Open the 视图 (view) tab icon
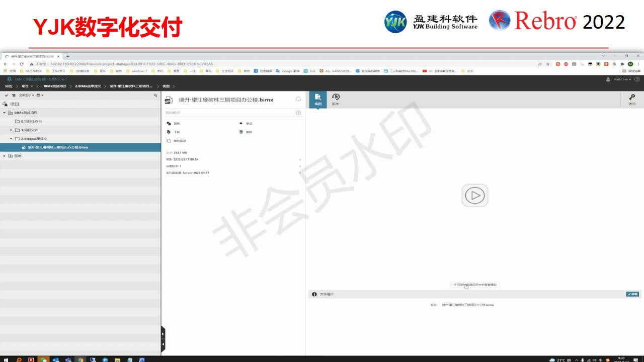The width and height of the screenshot is (644, 362). (x=317, y=99)
